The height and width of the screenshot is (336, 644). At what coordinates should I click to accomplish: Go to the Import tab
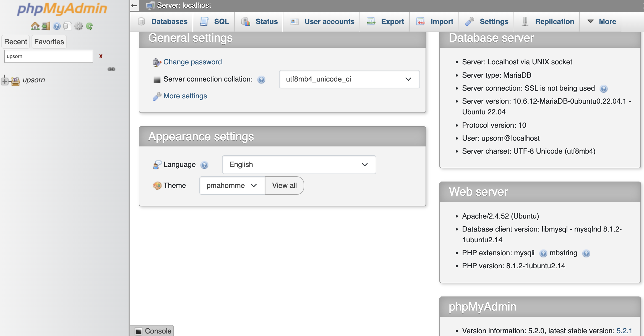pyautogui.click(x=434, y=22)
